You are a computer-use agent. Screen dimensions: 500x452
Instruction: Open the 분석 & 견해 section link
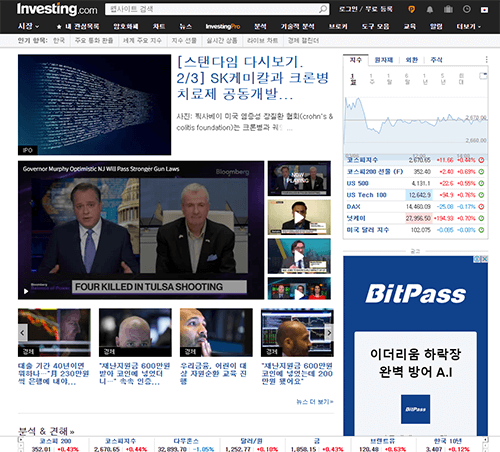tap(46, 431)
